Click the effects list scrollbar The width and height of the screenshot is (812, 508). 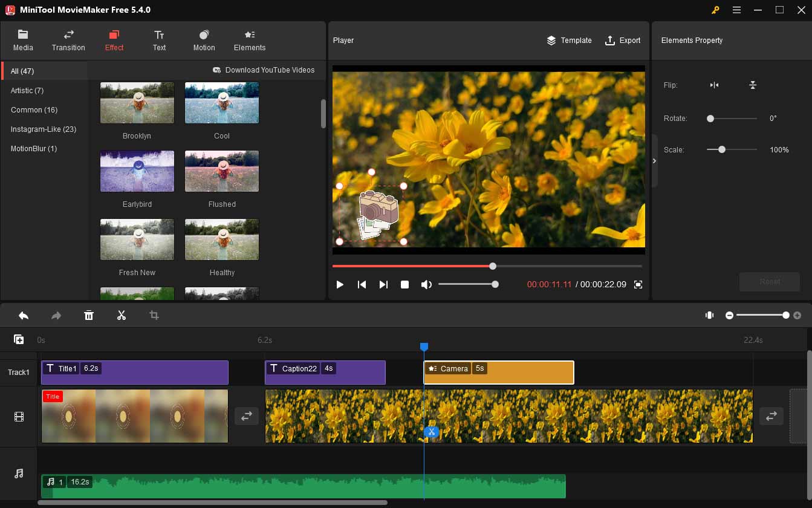click(323, 114)
